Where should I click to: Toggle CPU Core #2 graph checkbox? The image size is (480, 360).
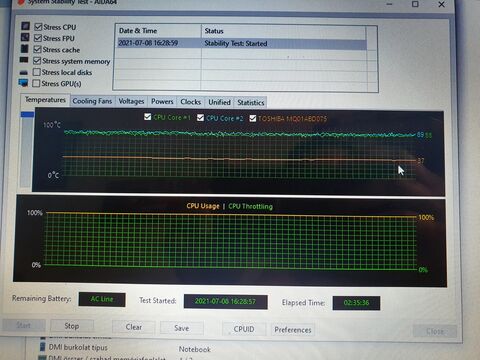pyautogui.click(x=200, y=118)
